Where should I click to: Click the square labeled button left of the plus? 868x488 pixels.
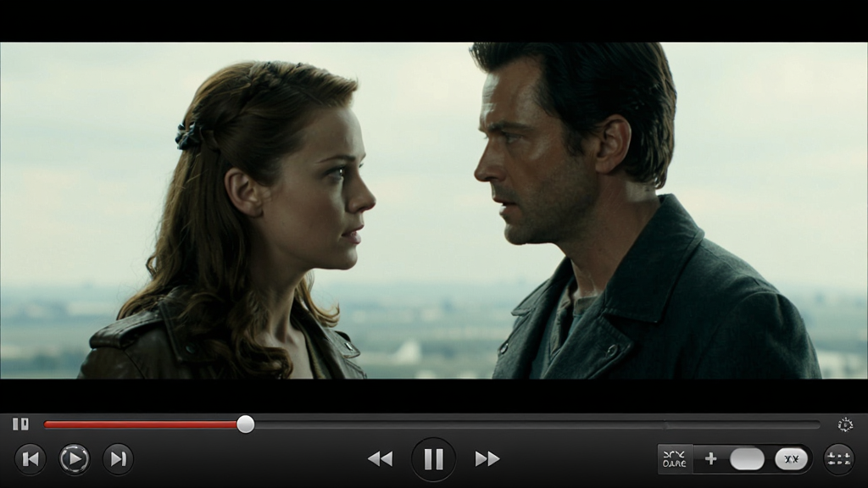(674, 458)
